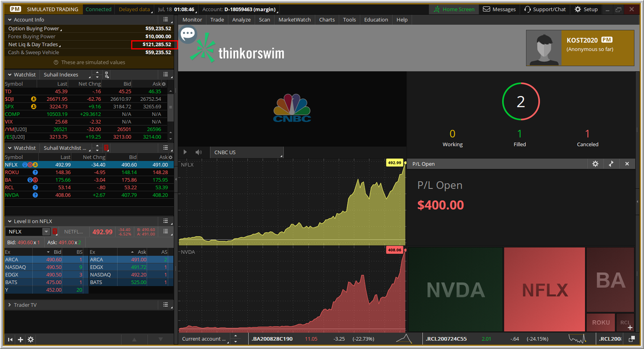644x349 pixels.
Task: Collapse the Level II on NFLX section
Action: [x=9, y=221]
